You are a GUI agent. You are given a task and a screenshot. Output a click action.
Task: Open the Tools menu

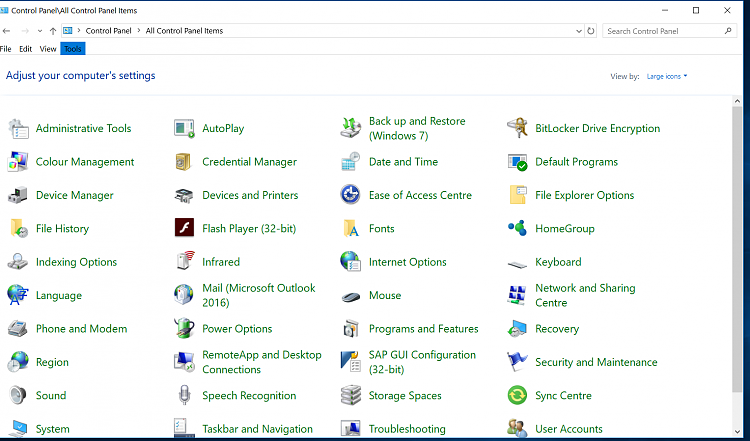pos(72,48)
